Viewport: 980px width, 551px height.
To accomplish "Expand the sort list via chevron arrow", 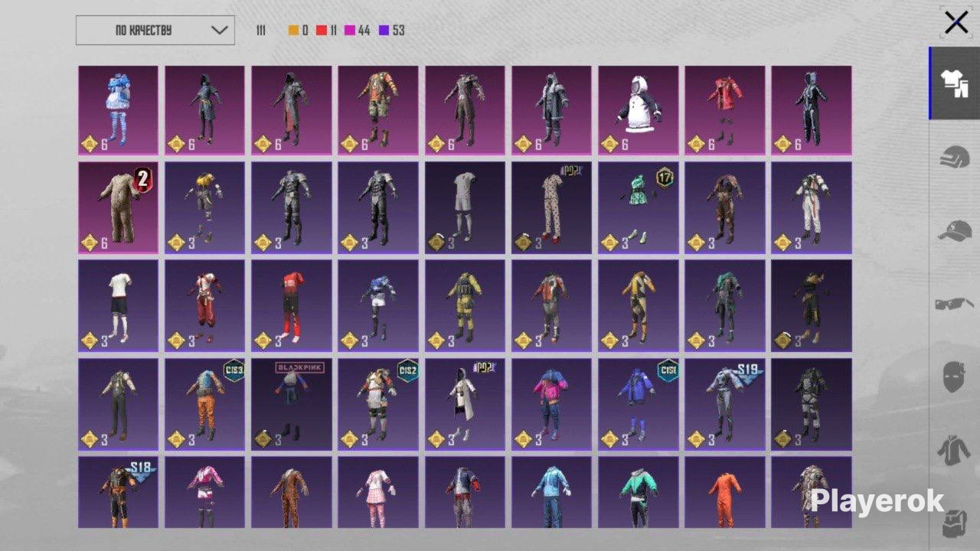I will point(219,31).
